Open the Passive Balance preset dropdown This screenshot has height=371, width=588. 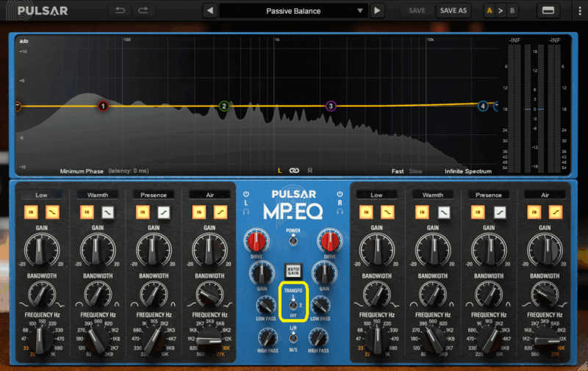(293, 11)
